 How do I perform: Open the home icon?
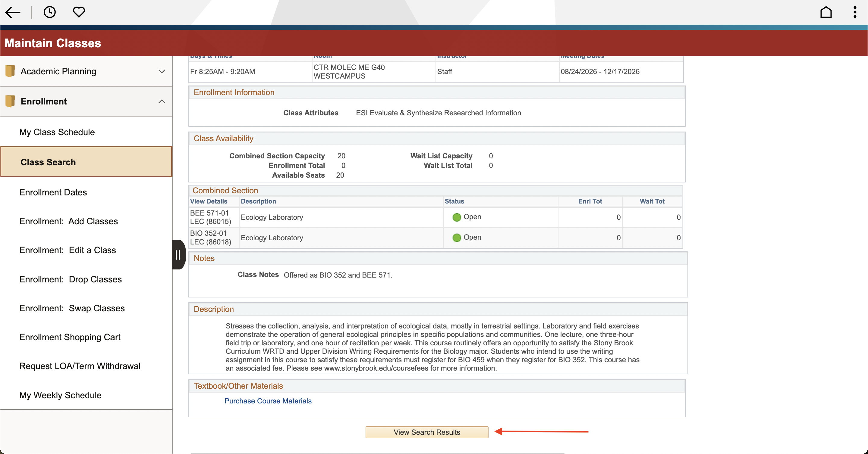826,12
